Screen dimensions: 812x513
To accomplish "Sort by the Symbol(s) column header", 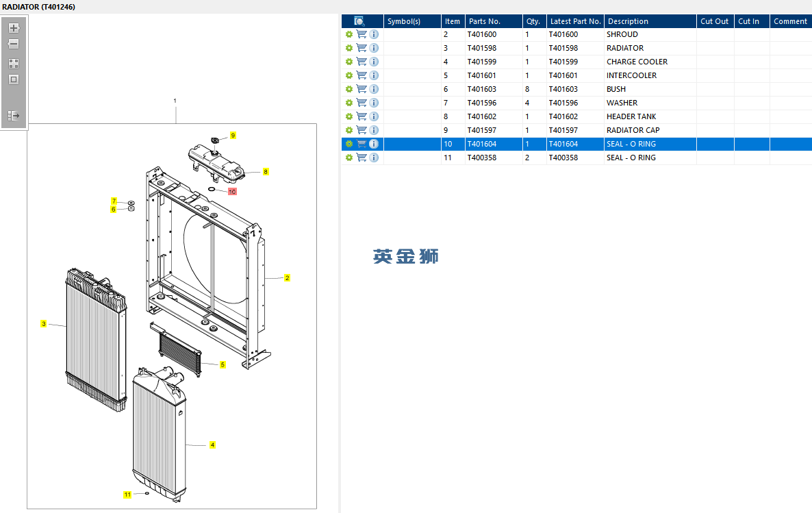I will click(x=411, y=21).
